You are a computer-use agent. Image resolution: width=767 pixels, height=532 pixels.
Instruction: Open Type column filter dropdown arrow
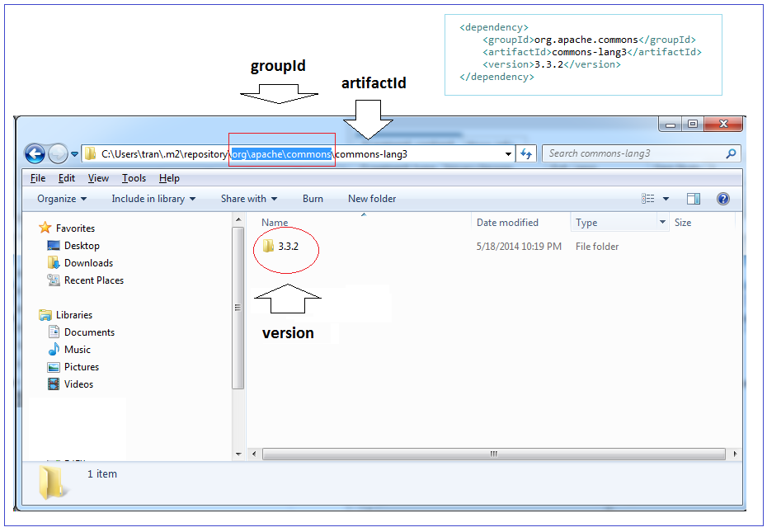point(663,222)
